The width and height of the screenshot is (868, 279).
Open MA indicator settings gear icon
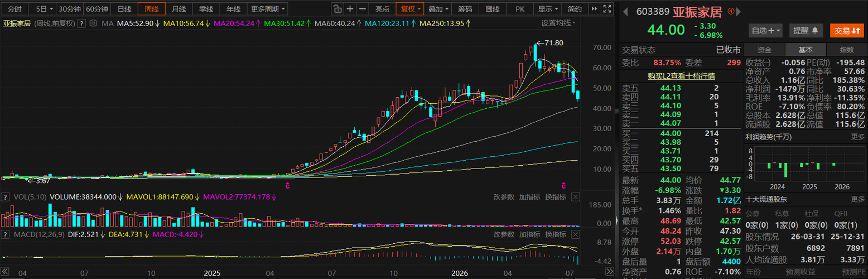[x=93, y=23]
